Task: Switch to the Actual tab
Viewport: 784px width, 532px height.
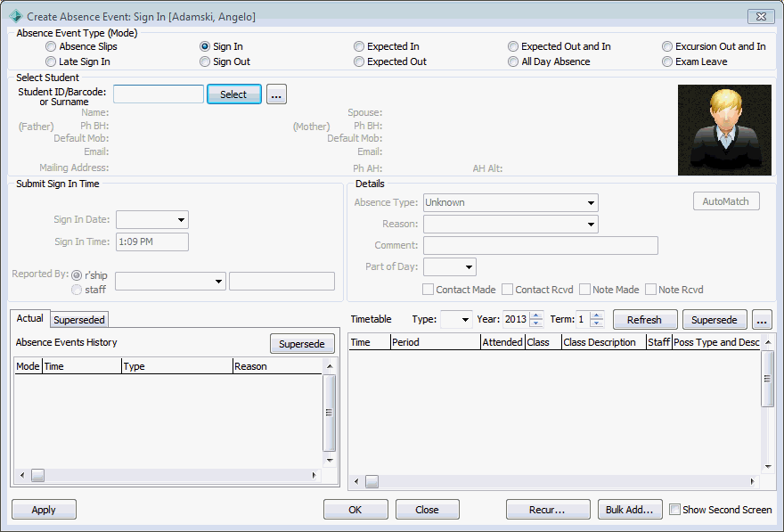Action: [30, 318]
